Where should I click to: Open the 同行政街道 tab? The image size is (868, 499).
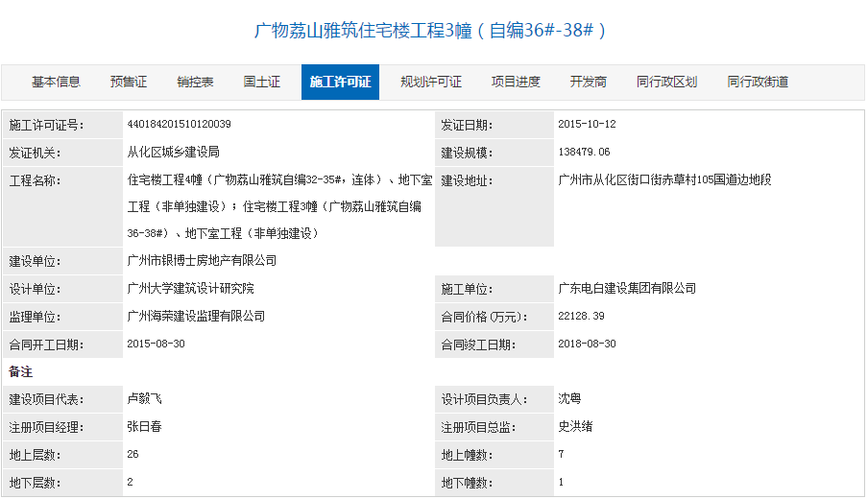tap(758, 82)
